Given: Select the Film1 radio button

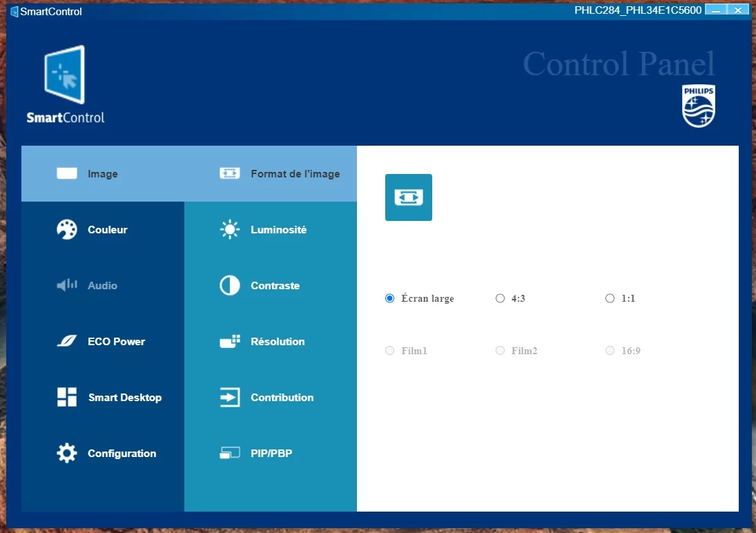Looking at the screenshot, I should point(389,350).
